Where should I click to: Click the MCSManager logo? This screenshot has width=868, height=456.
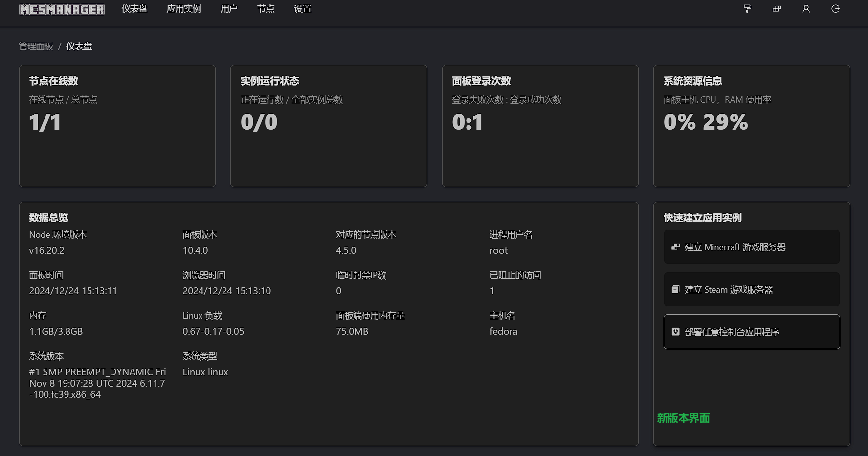pos(62,9)
